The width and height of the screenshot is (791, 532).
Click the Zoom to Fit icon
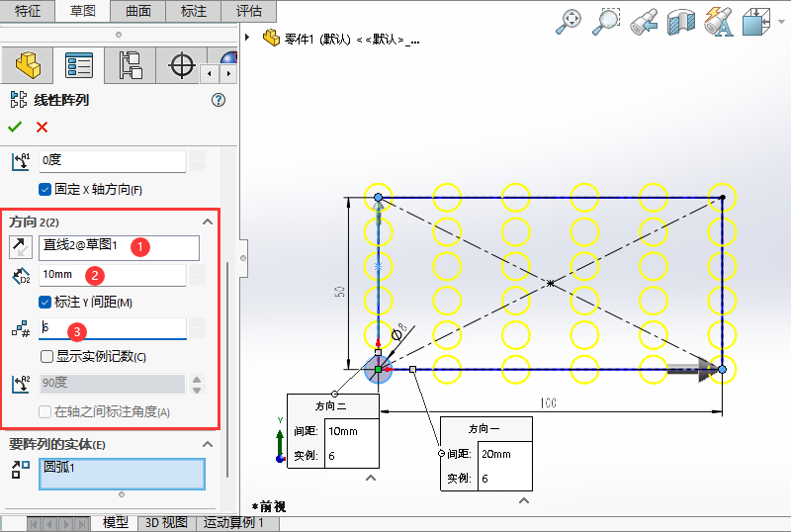click(x=569, y=22)
